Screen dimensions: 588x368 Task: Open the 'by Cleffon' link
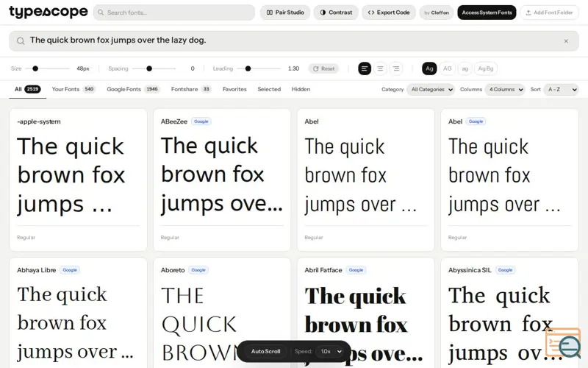tap(437, 13)
